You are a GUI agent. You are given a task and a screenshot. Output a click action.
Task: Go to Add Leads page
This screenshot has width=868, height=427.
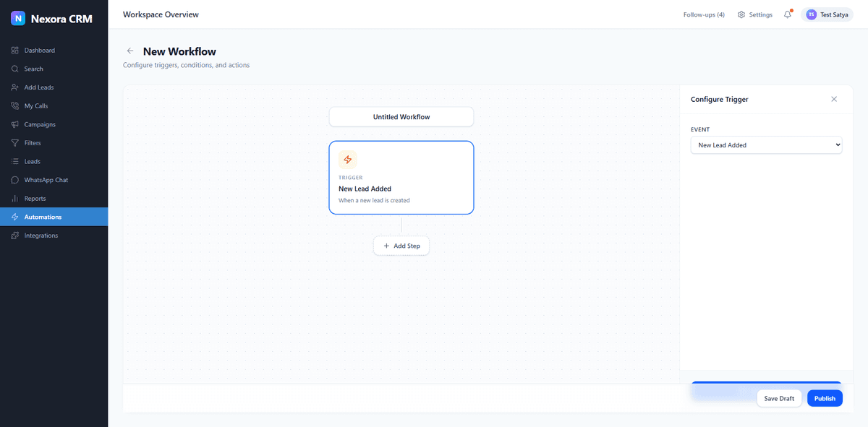[54, 87]
